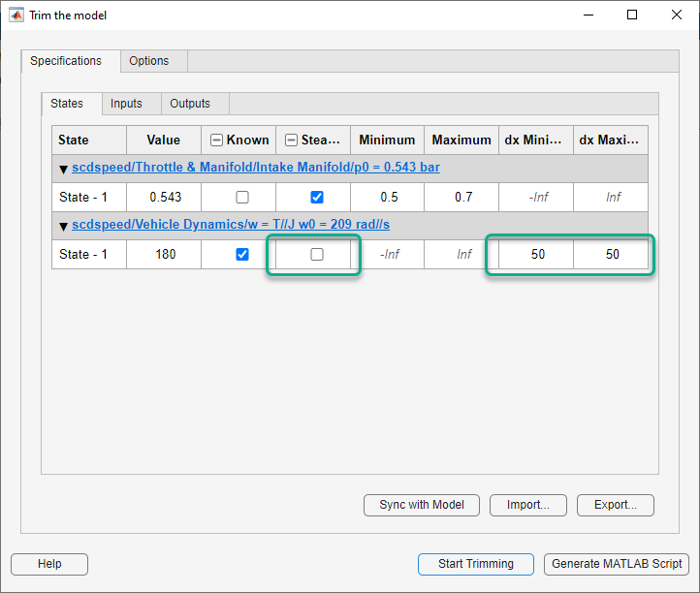Click Generate MATLAB Script

point(617,565)
